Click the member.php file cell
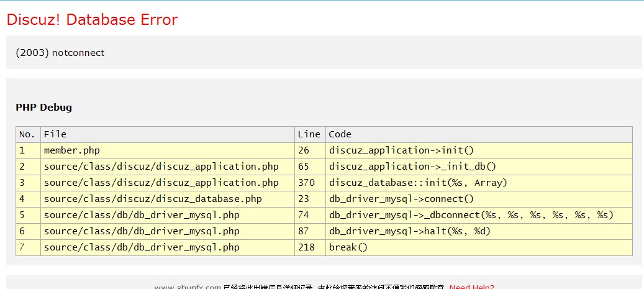The image size is (644, 289). (x=71, y=150)
